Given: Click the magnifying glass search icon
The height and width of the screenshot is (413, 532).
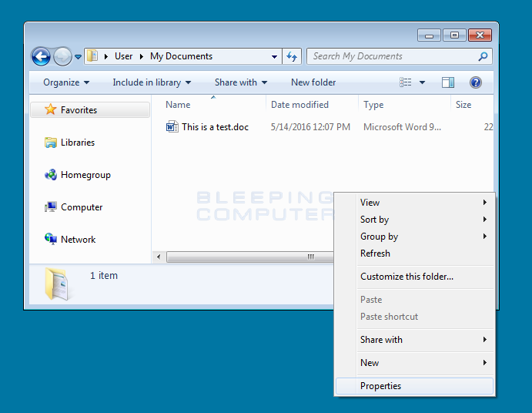Looking at the screenshot, I should pos(483,56).
